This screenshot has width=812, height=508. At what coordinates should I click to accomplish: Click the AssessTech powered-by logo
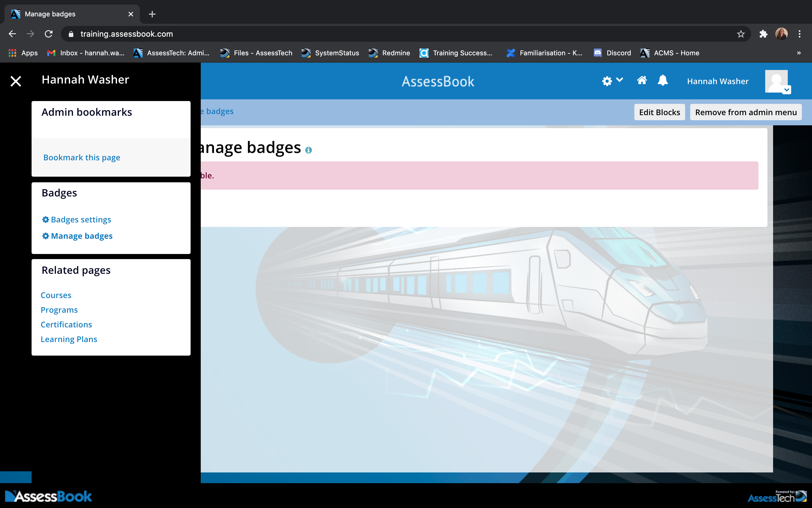pos(777,496)
